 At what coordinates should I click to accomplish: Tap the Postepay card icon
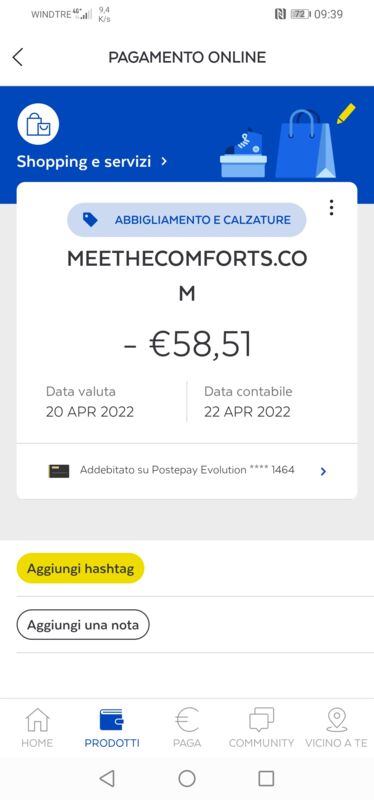(59, 471)
